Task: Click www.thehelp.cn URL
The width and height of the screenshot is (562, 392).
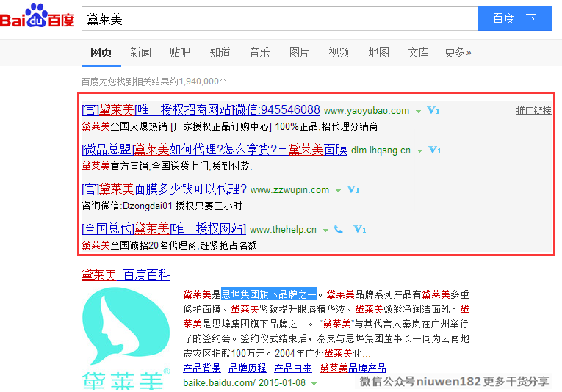Action: (x=283, y=230)
